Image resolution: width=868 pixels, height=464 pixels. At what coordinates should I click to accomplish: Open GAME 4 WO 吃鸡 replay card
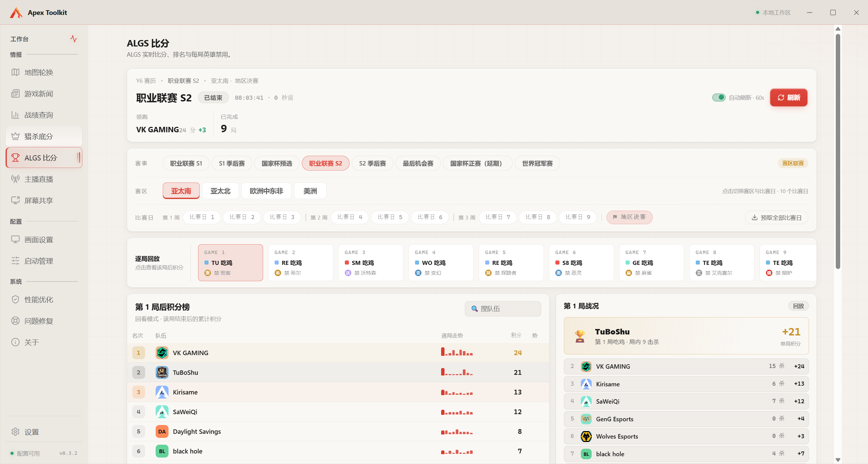[x=441, y=263]
